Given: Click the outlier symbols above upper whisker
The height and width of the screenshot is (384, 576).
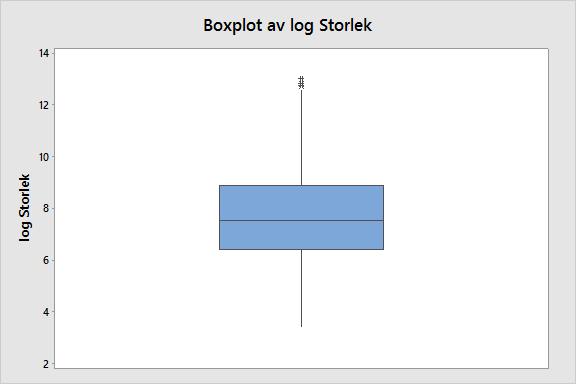Looking at the screenshot, I should tap(301, 82).
